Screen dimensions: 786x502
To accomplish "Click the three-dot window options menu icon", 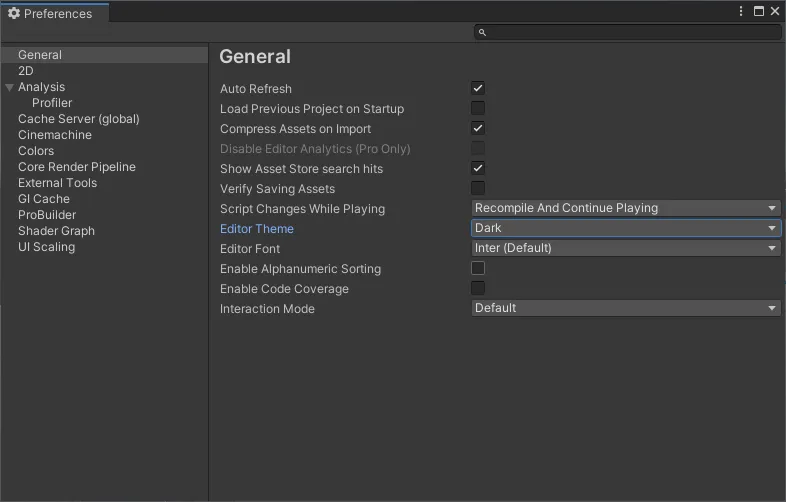I will point(741,12).
